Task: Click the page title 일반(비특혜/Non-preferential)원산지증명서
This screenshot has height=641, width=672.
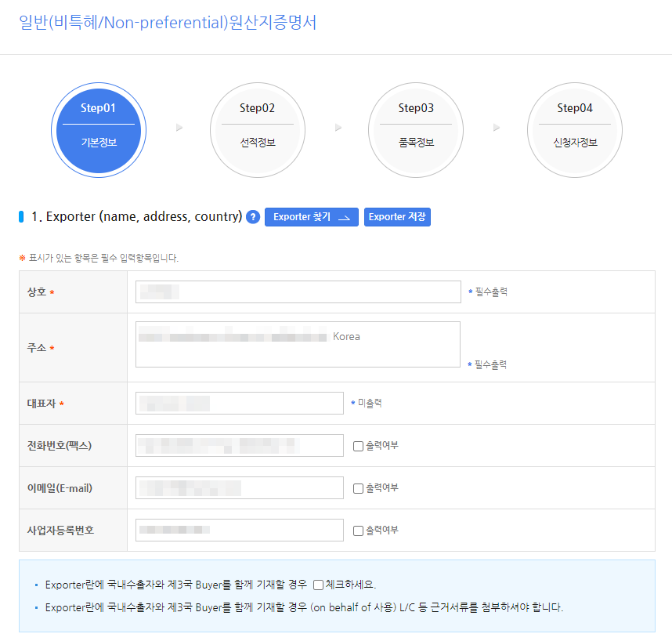Action: tap(168, 22)
